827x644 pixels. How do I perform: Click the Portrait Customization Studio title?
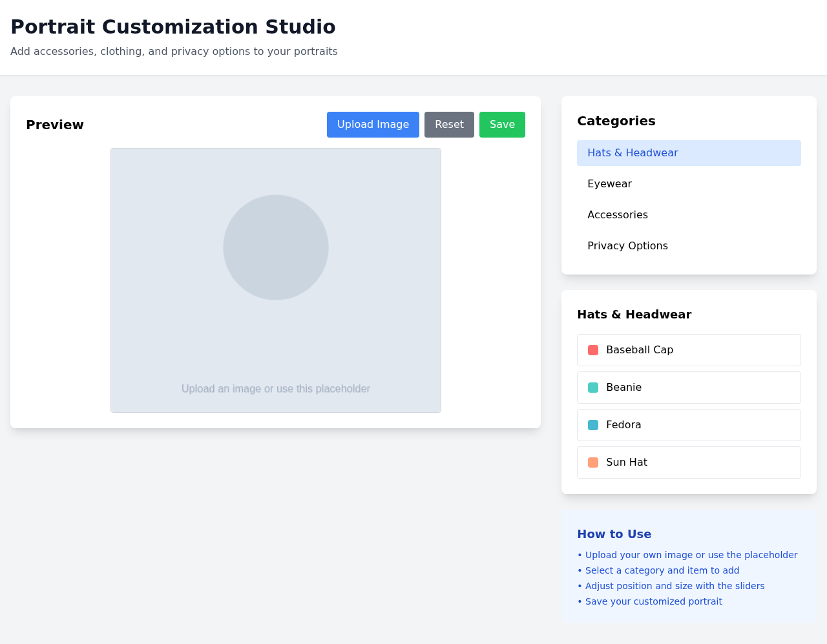(173, 26)
